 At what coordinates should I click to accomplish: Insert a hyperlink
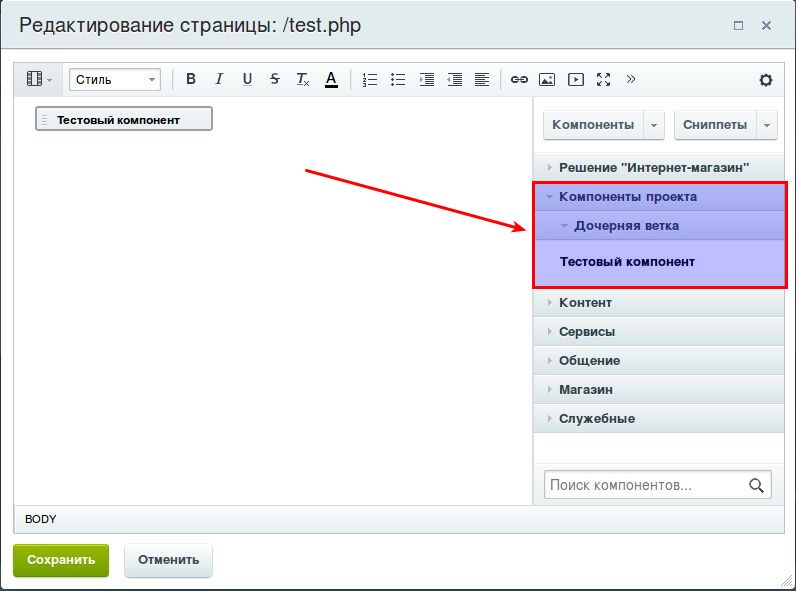[519, 79]
